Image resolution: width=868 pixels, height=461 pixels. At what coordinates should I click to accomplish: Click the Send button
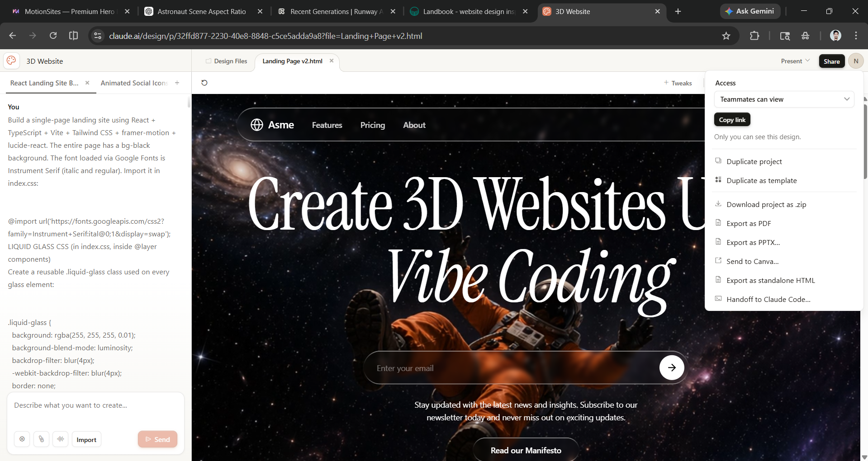[157, 439]
